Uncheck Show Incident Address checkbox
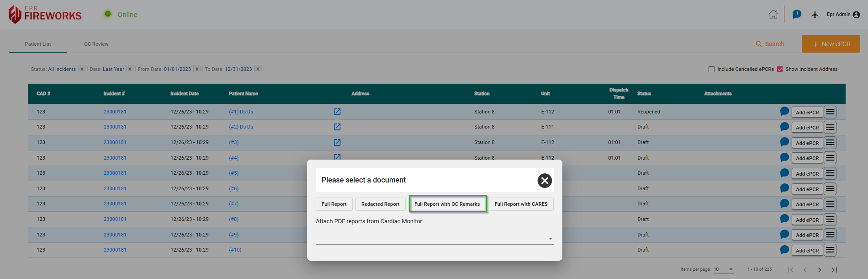868x279 pixels. pyautogui.click(x=780, y=70)
